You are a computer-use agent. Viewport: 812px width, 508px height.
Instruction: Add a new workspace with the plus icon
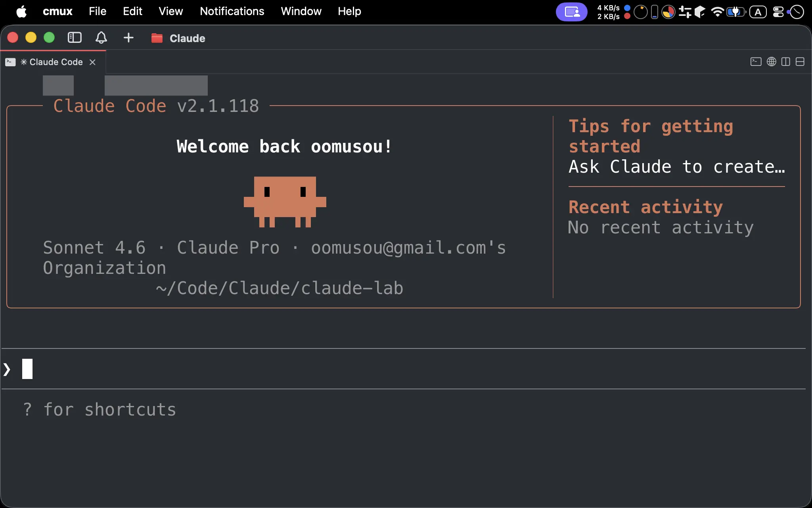pyautogui.click(x=128, y=38)
